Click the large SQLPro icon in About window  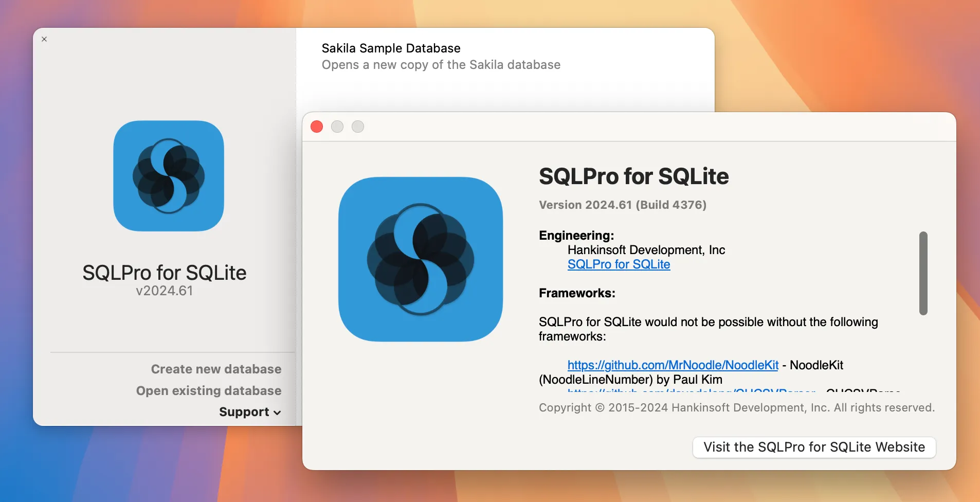(x=421, y=259)
